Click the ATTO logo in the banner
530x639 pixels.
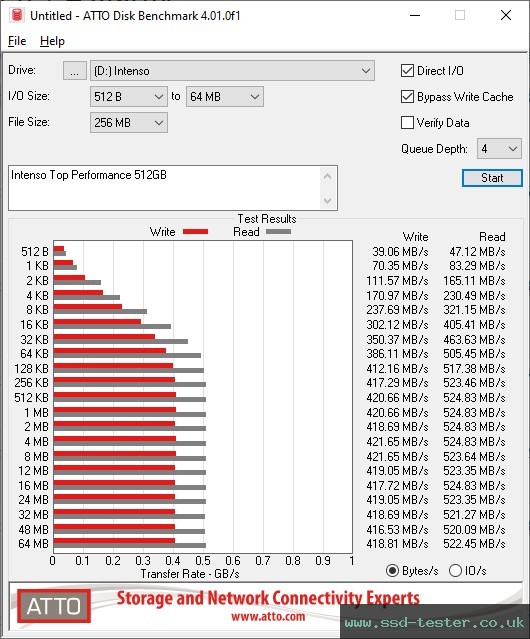[x=54, y=606]
